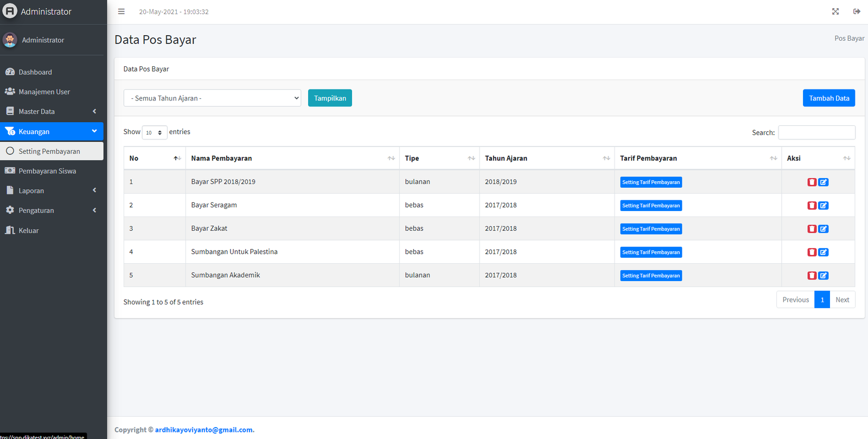Click the Tambah Data button
Viewport: 868px width, 439px height.
(x=828, y=98)
